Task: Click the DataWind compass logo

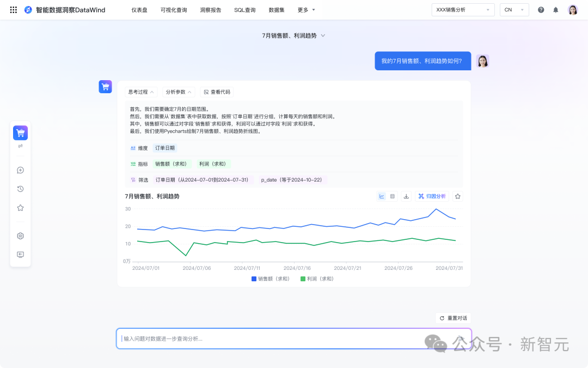Action: tap(28, 10)
